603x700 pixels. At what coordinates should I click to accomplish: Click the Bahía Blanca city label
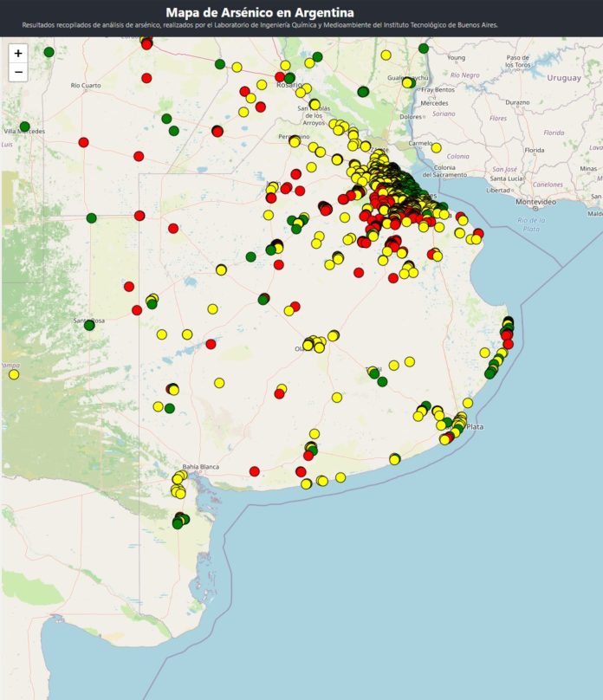(x=200, y=466)
